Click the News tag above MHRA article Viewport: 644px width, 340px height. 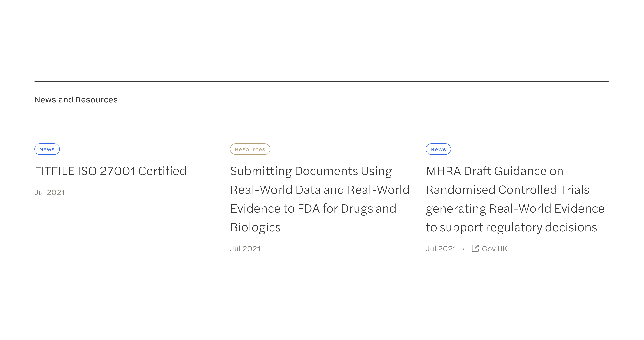pyautogui.click(x=438, y=149)
